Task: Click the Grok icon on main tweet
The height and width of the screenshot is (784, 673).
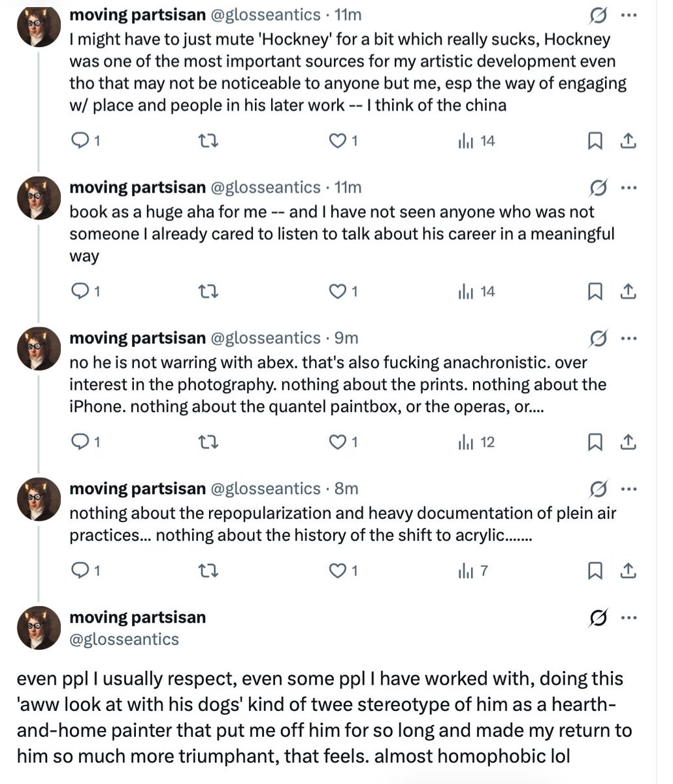Action: tap(597, 617)
